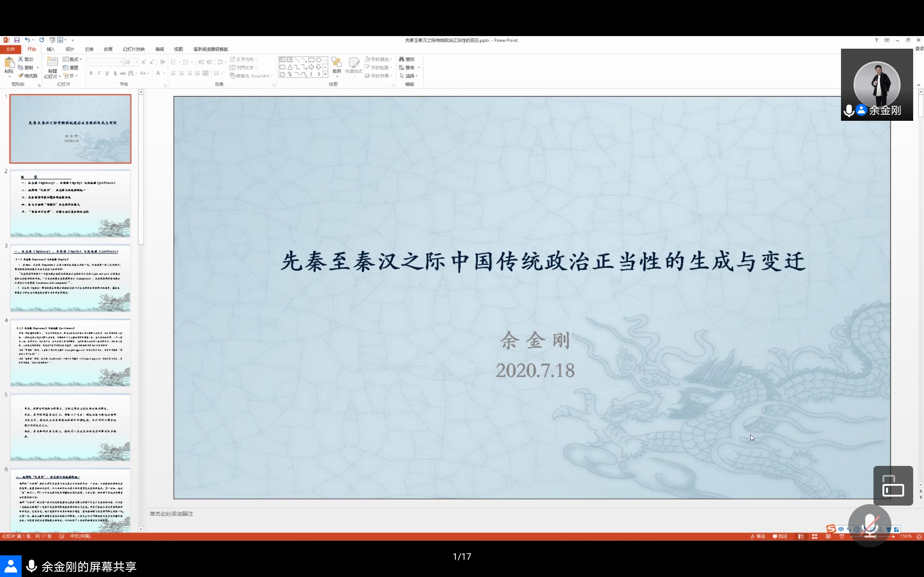Expand the shapes gallery more arrow
Viewport: 924px width, 577px height.
click(x=325, y=74)
